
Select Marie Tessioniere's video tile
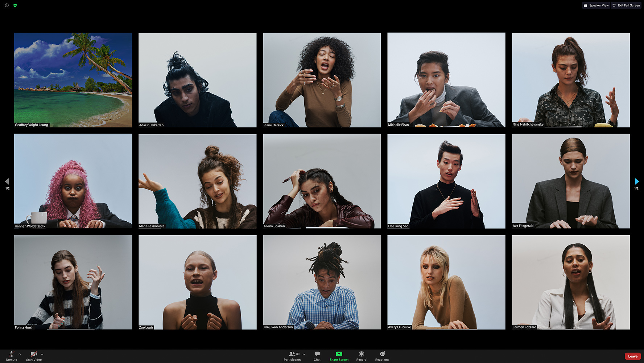[197, 181]
